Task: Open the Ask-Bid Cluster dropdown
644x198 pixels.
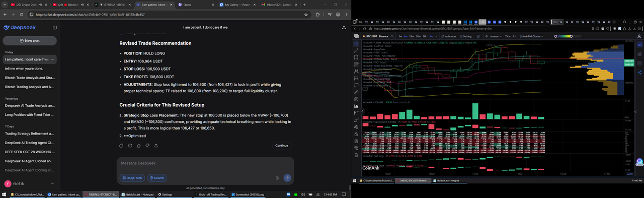Action: (531, 36)
